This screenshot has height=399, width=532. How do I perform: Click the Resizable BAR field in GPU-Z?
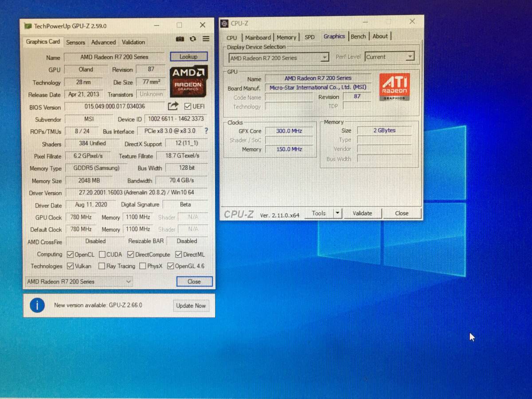click(187, 241)
